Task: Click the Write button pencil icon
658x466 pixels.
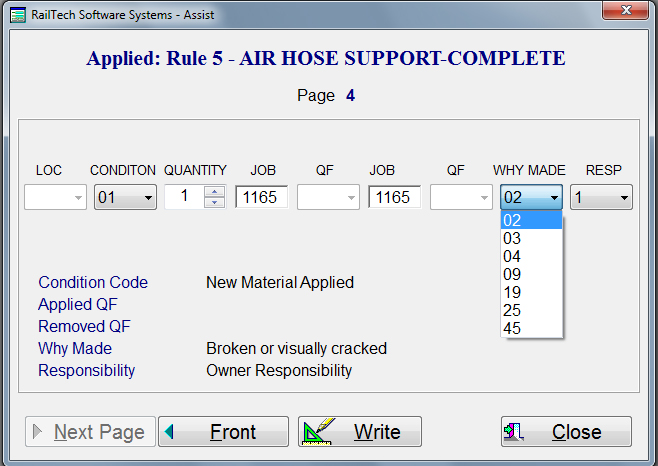Action: click(320, 432)
